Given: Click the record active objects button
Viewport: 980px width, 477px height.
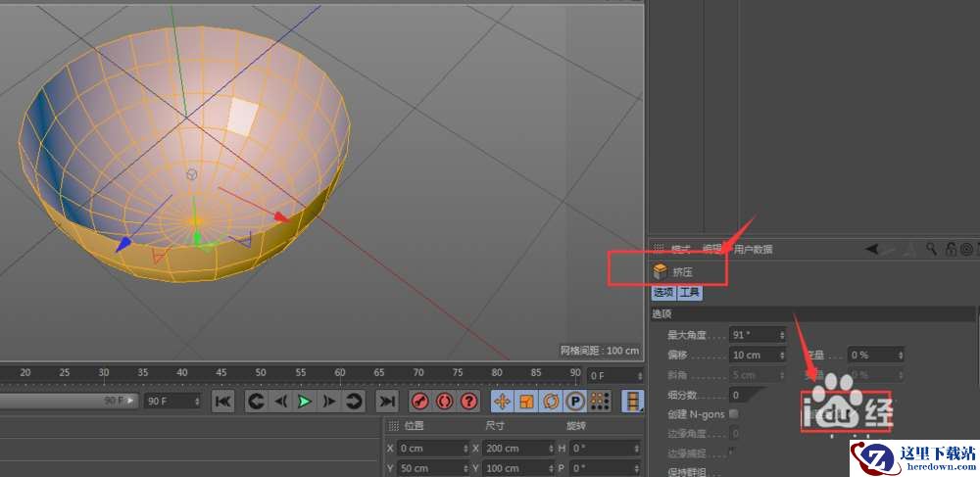Looking at the screenshot, I should point(419,402).
